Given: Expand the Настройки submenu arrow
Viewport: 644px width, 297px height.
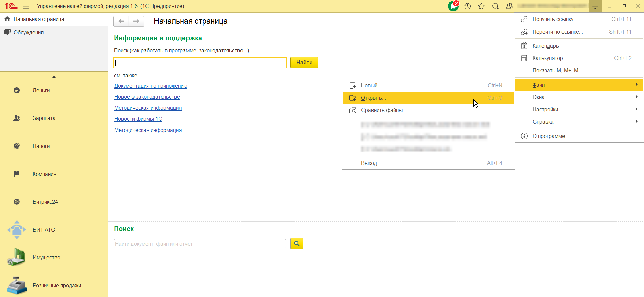Looking at the screenshot, I should click(x=636, y=109).
